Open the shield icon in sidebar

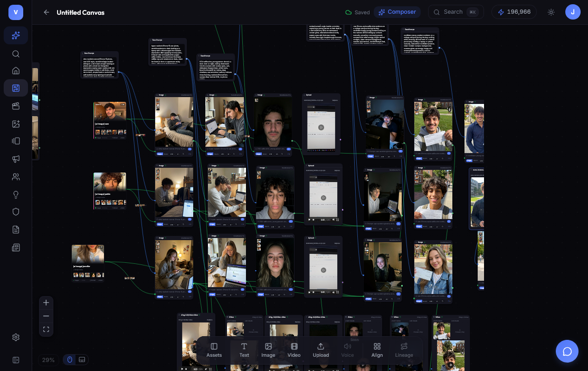[x=16, y=212]
